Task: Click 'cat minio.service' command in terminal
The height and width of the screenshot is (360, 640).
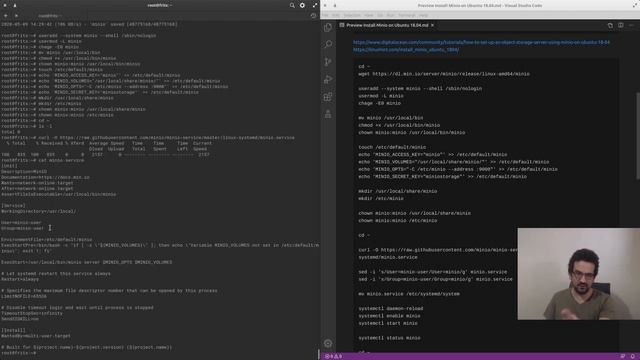Action: pos(61,160)
